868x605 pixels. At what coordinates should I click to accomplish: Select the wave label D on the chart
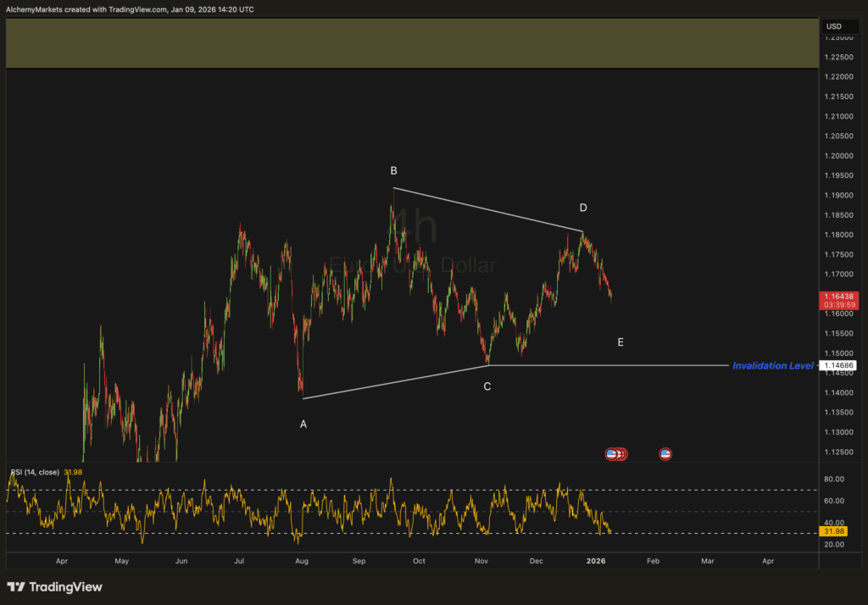coord(583,208)
